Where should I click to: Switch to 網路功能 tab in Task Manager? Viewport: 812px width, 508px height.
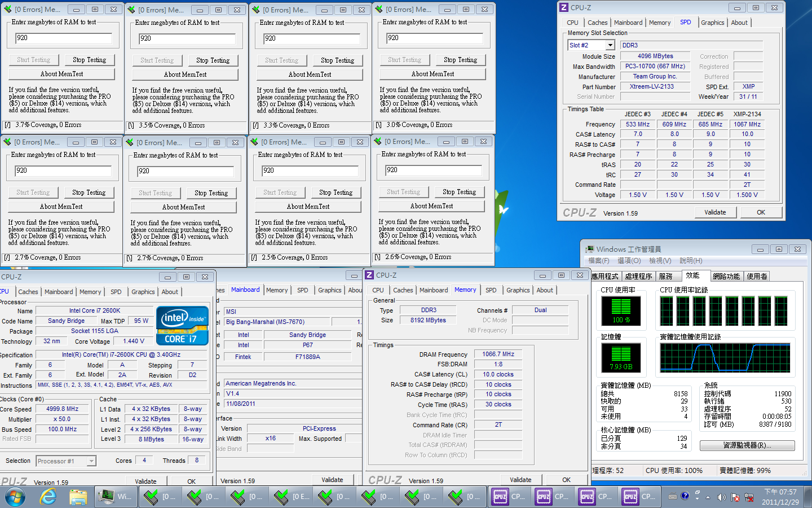pos(726,276)
